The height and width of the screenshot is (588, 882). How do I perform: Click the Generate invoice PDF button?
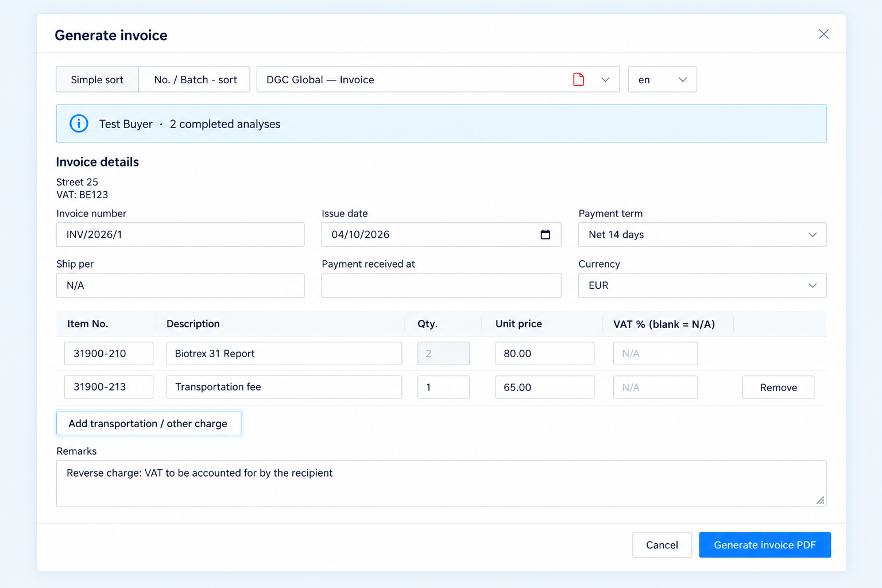pyautogui.click(x=764, y=545)
